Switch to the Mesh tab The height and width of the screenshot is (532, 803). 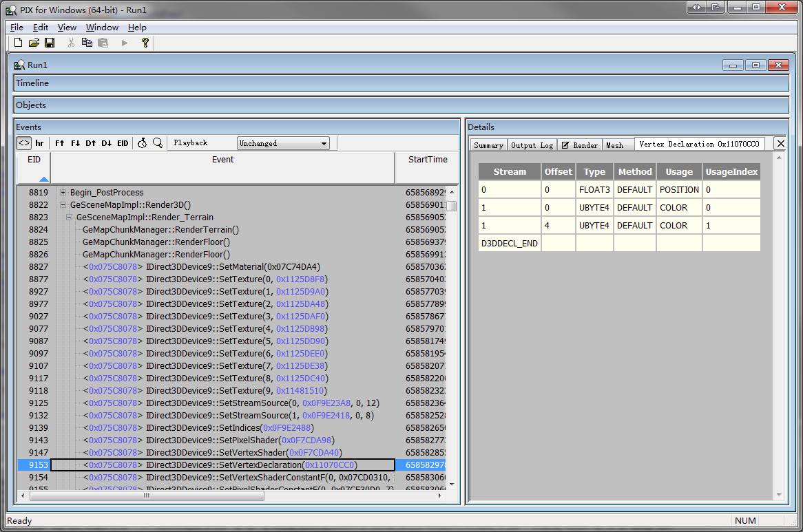(614, 145)
